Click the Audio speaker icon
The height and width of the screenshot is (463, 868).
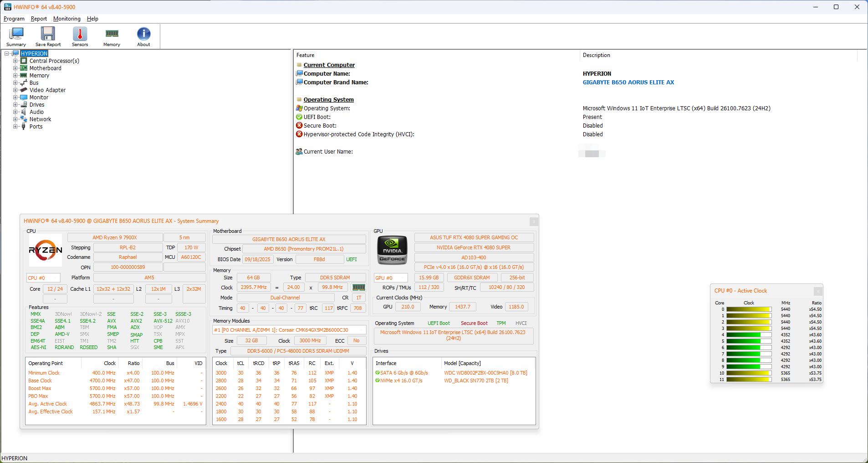pyautogui.click(x=24, y=112)
